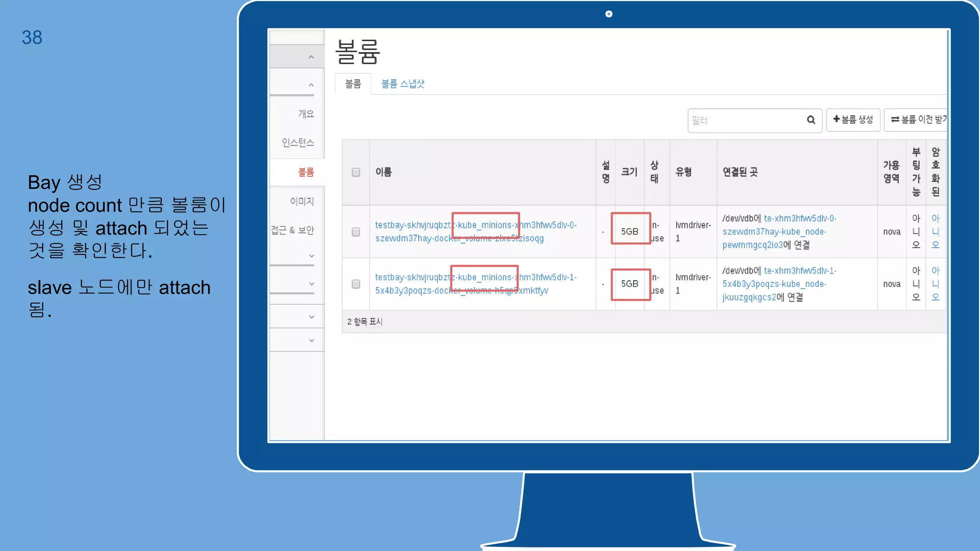The width and height of the screenshot is (980, 551).
Task: Collapse the topmost sidebar chevron section
Action: (x=311, y=57)
